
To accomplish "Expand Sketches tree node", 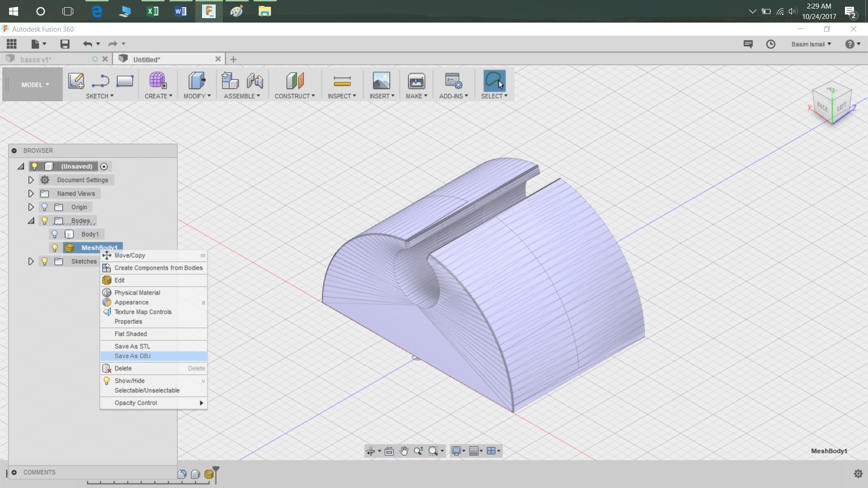I will pyautogui.click(x=31, y=261).
